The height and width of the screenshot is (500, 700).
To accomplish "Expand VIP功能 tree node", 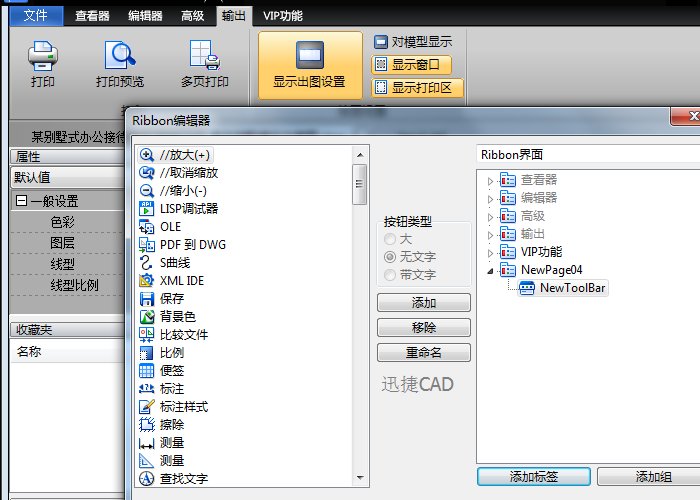I will (x=490, y=253).
